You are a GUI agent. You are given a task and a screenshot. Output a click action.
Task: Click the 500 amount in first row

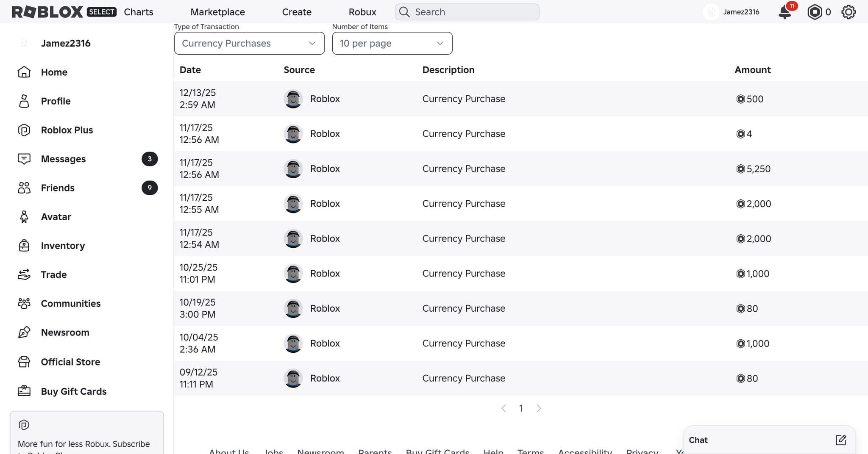coord(755,99)
